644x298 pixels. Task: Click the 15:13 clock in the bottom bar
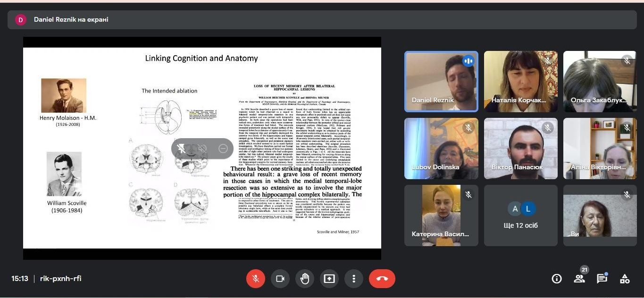tap(20, 279)
